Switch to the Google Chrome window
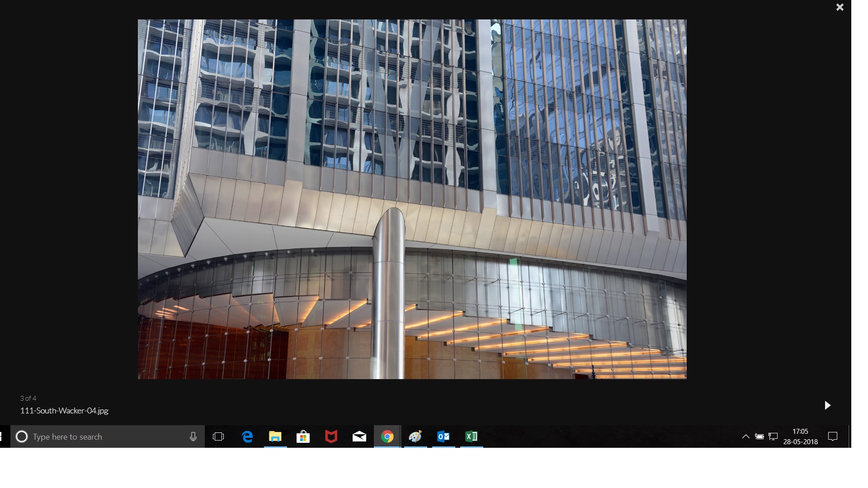Image resolution: width=868 pixels, height=488 pixels. point(387,437)
